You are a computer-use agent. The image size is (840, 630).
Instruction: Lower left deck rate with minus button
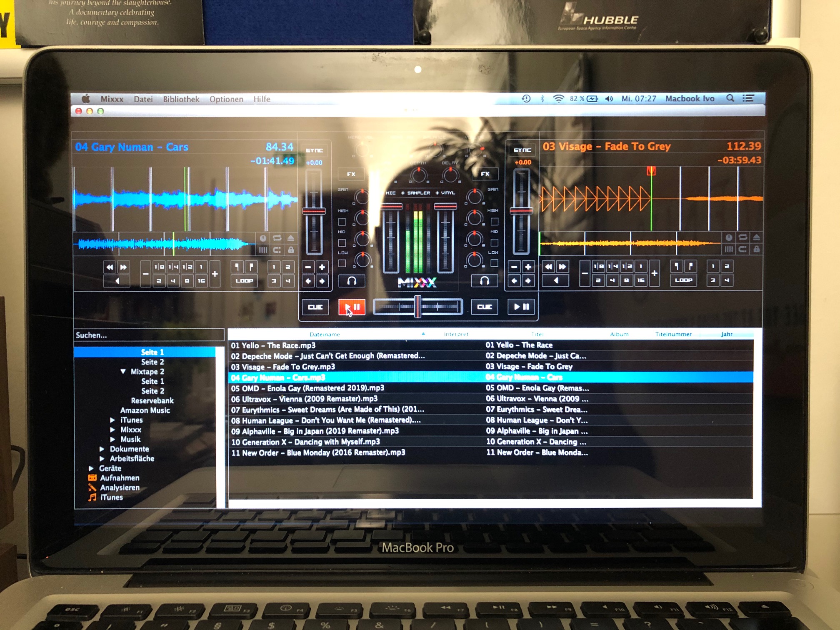[x=308, y=267]
